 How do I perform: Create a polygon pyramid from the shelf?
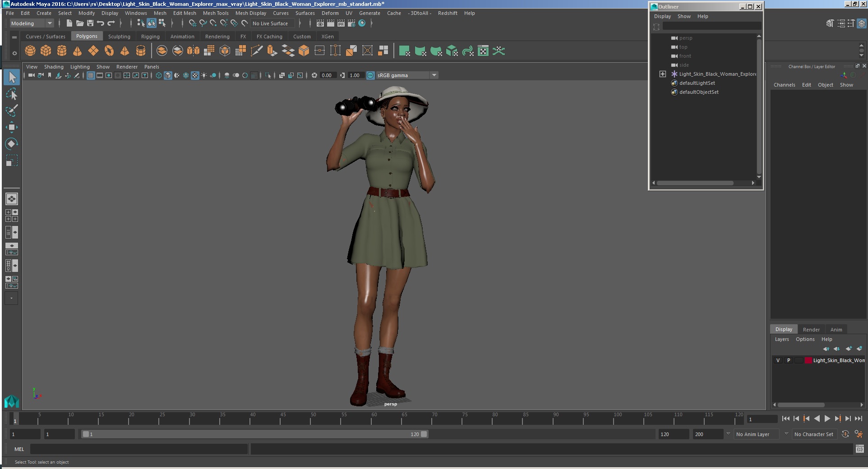(125, 51)
